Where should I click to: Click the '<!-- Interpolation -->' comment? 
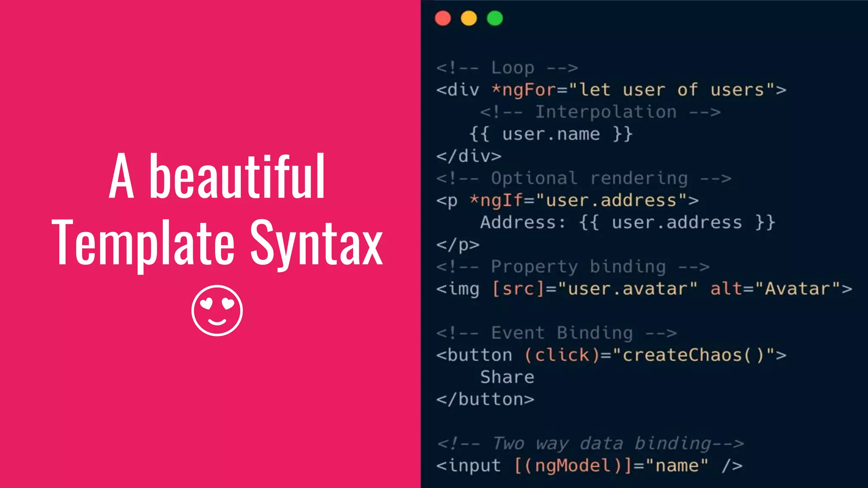600,112
